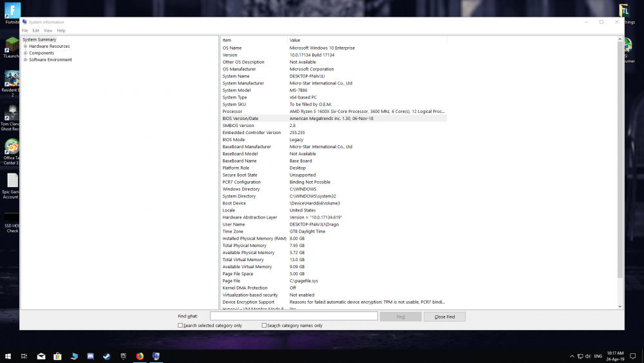644x363 pixels.
Task: Select Installed Physical Memory (RAM) row
Action: 334,239
